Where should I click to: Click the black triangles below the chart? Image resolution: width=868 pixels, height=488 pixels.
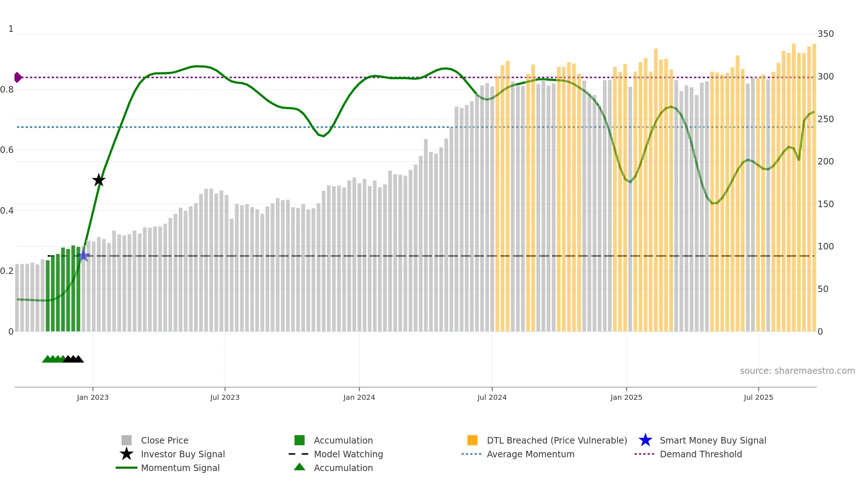click(73, 359)
